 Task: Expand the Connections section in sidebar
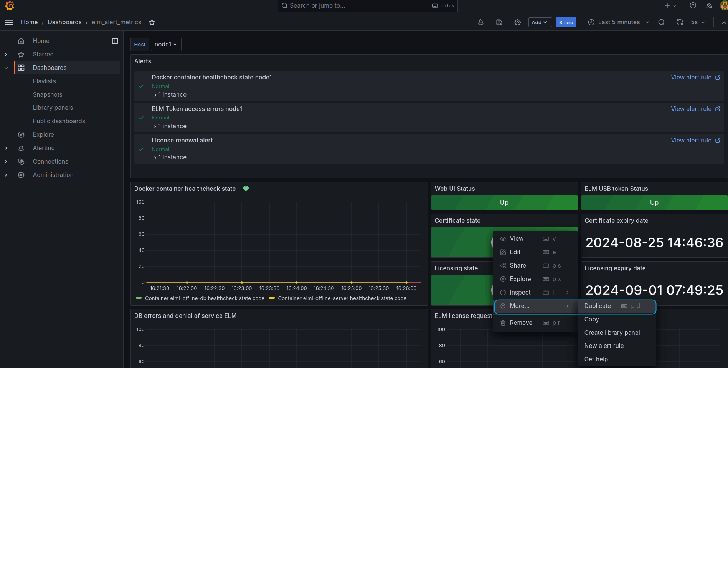(6, 162)
